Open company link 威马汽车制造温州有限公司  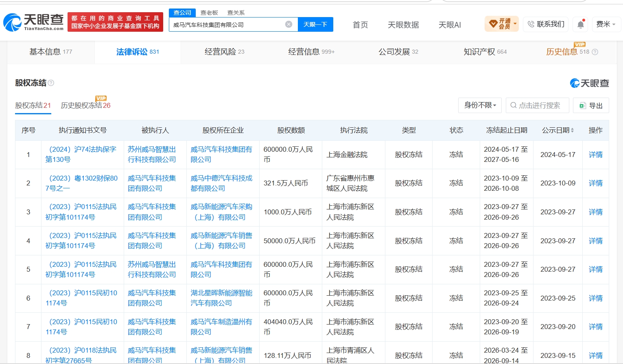pyautogui.click(x=221, y=327)
